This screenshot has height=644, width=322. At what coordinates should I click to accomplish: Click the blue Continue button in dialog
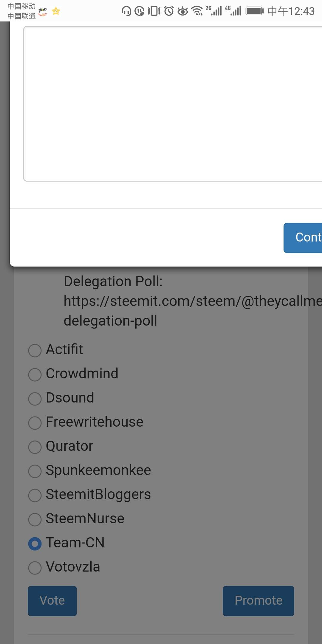(304, 238)
